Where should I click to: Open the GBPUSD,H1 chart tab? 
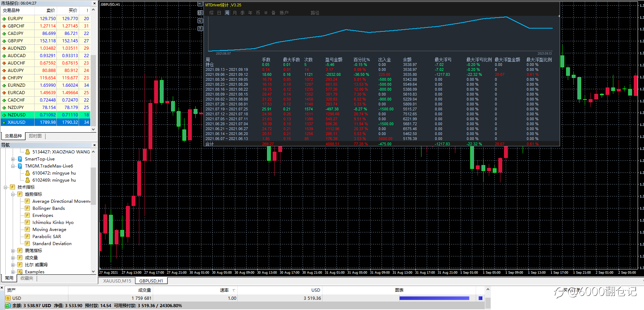point(151,281)
